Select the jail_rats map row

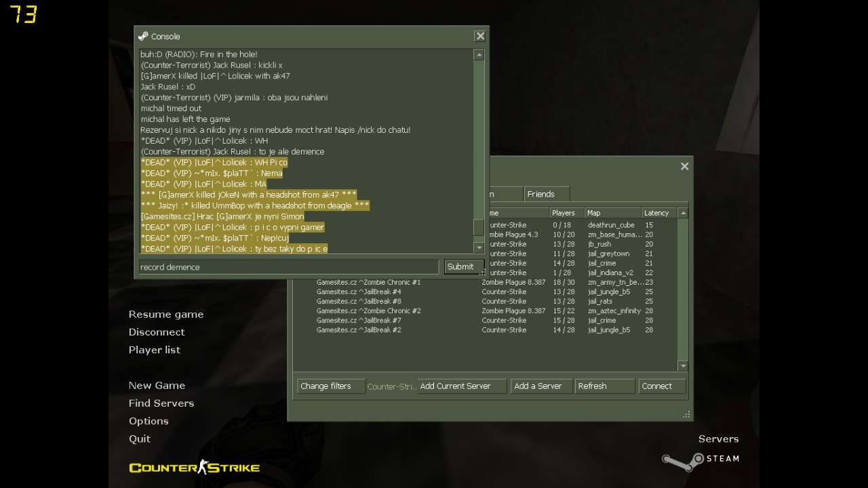click(x=485, y=302)
